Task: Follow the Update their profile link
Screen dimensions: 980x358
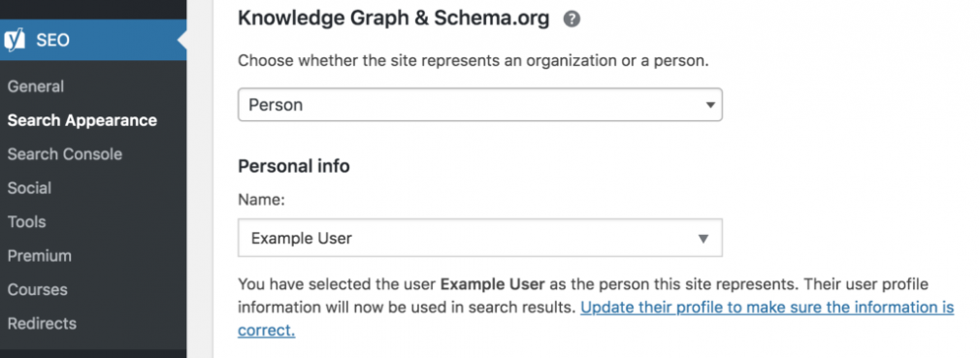Action: pos(596,318)
